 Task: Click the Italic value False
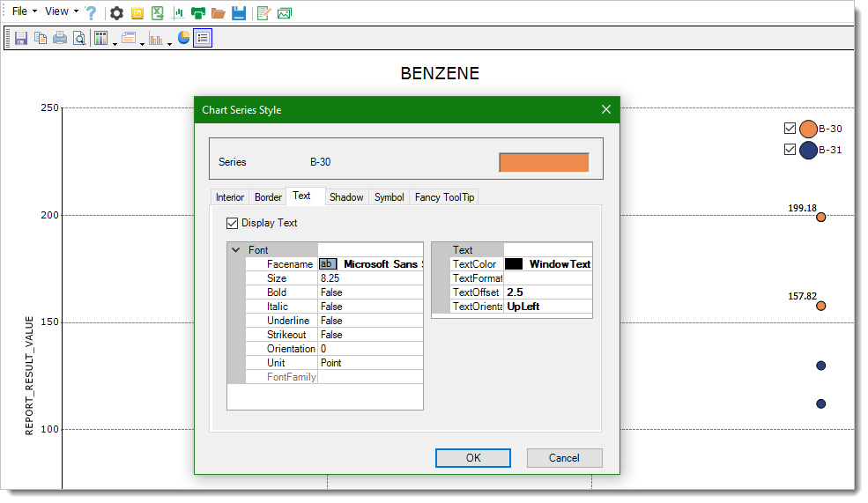click(370, 307)
